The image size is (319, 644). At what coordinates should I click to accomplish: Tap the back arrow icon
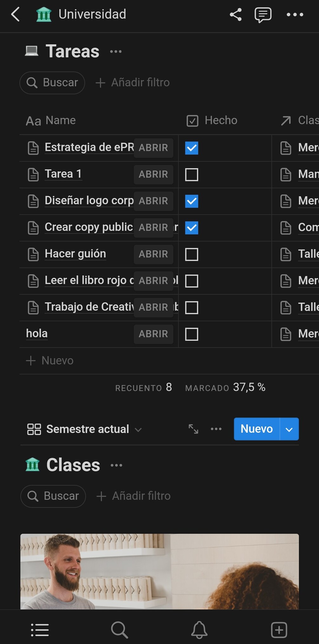click(x=15, y=15)
